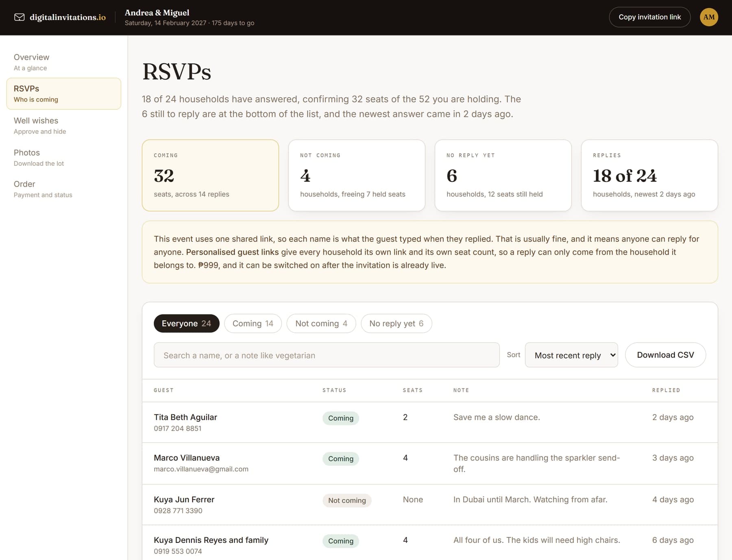Focus the guest search field
This screenshot has height=560, width=732.
click(x=327, y=355)
